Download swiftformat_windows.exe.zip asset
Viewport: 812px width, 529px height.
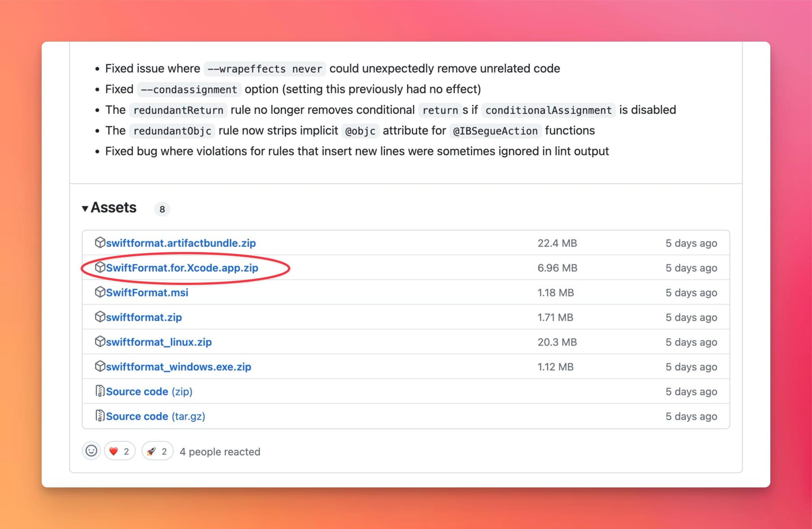point(178,367)
